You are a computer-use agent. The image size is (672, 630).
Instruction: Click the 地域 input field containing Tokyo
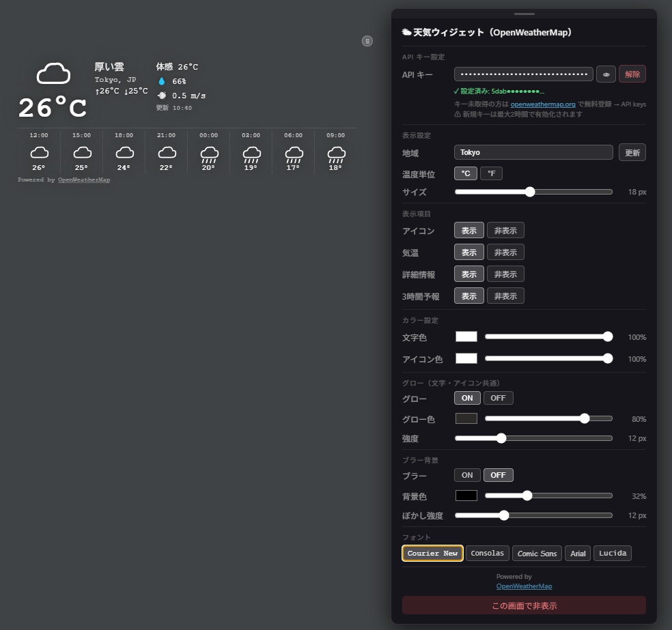pos(533,152)
